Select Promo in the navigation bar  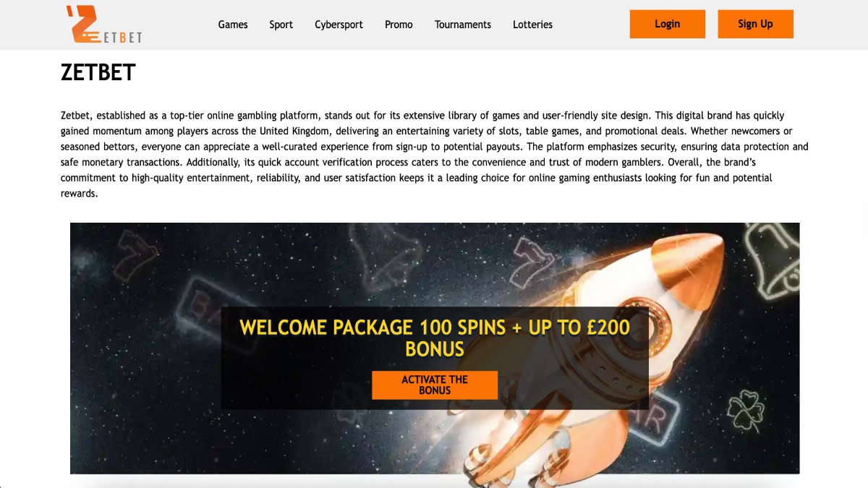pos(399,25)
